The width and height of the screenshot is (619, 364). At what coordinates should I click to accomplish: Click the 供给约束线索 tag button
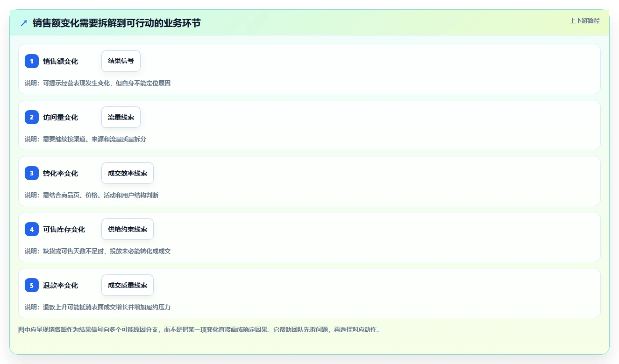128,229
